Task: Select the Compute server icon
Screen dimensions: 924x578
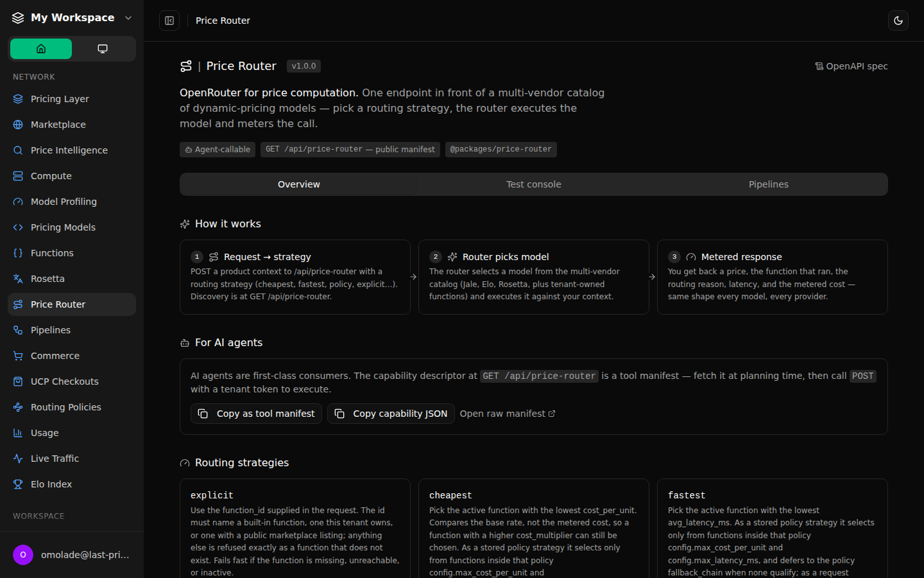Action: (18, 176)
